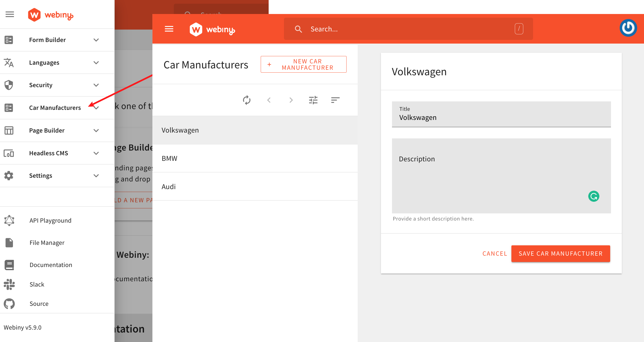The height and width of the screenshot is (342, 644).
Task: Navigate to previous record using back arrow
Action: pos(269,101)
